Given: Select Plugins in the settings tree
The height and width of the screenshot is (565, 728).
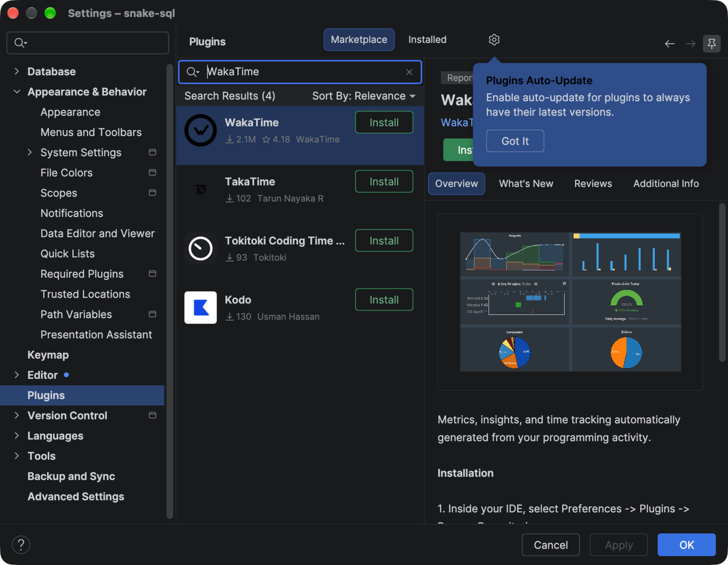Looking at the screenshot, I should point(82,395).
